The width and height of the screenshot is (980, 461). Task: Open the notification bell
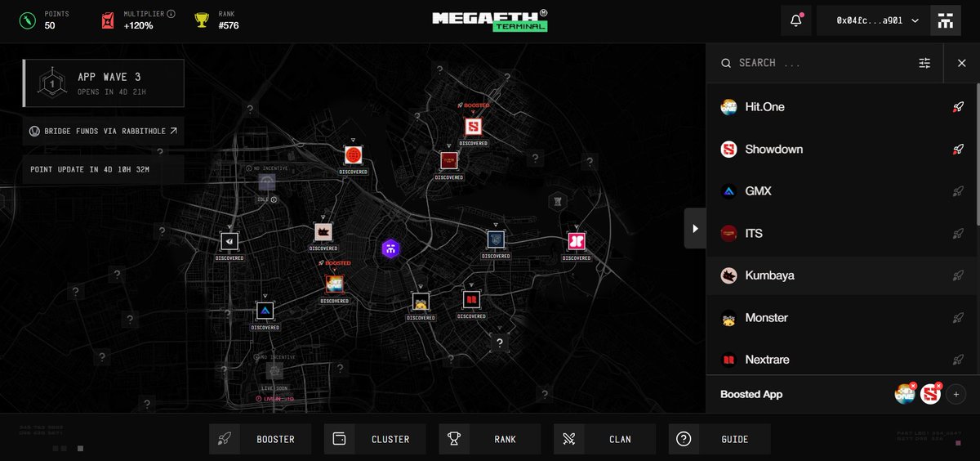pos(796,20)
